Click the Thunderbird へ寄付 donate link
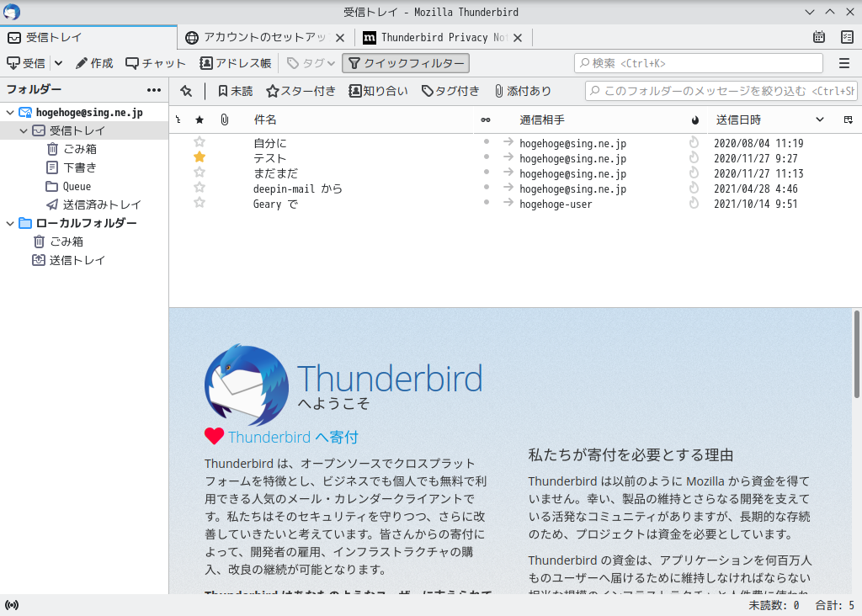 [x=292, y=437]
